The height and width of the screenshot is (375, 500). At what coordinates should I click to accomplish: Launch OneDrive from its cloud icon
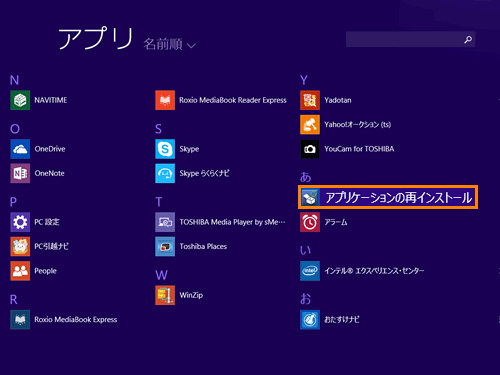click(20, 149)
